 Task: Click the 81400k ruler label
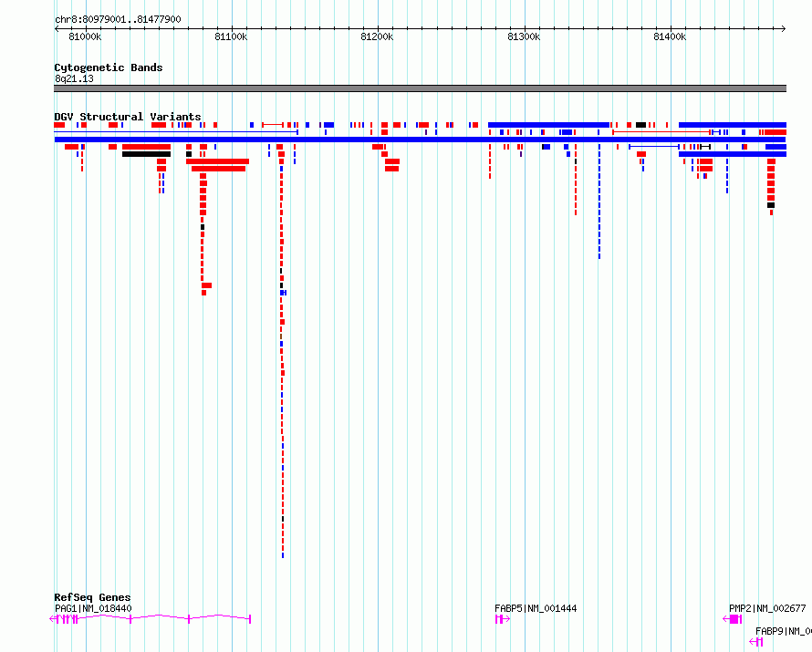click(670, 36)
